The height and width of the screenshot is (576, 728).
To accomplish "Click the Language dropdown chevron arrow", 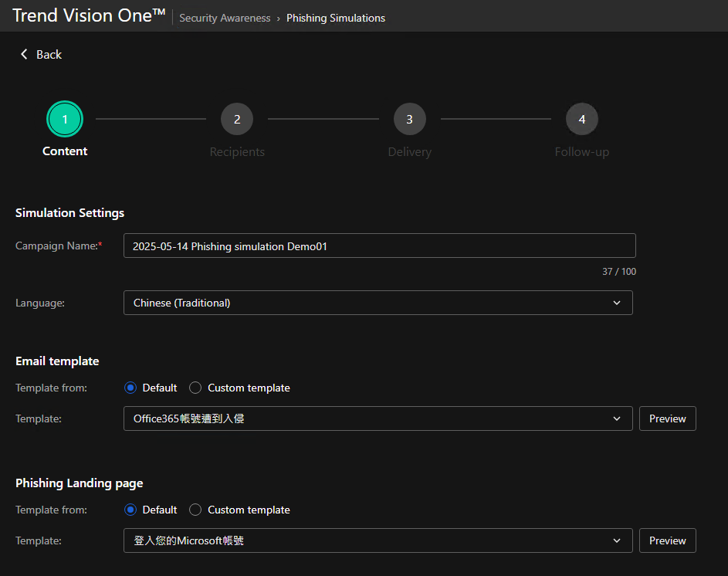I will [x=617, y=303].
